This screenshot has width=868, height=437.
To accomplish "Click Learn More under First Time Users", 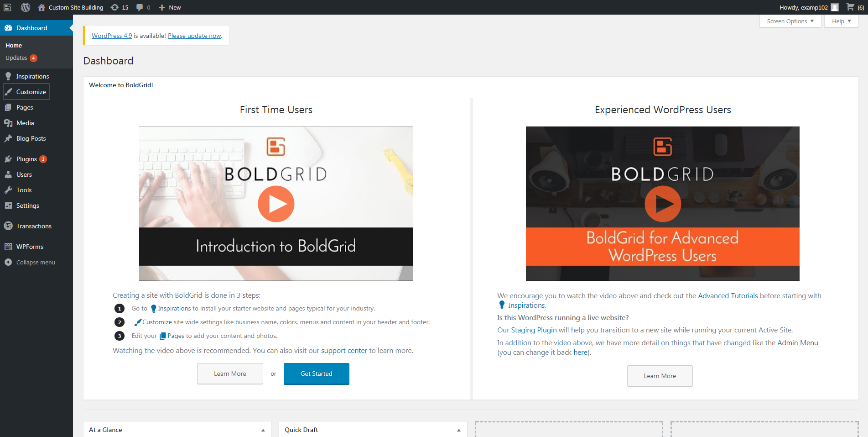I will pos(230,374).
